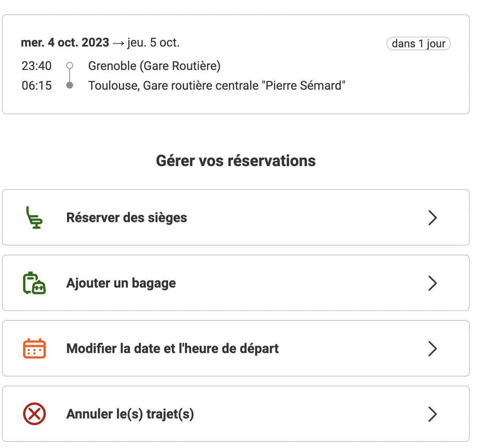Screen dimensions: 477x448
Task: Click Grenoble (Gare Routière) departure stop
Action: coord(154,66)
